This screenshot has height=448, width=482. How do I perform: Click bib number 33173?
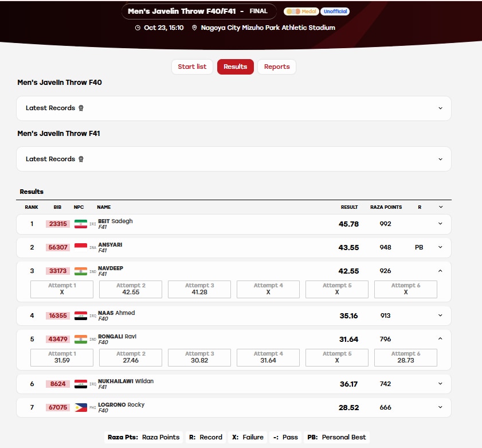[58, 271]
